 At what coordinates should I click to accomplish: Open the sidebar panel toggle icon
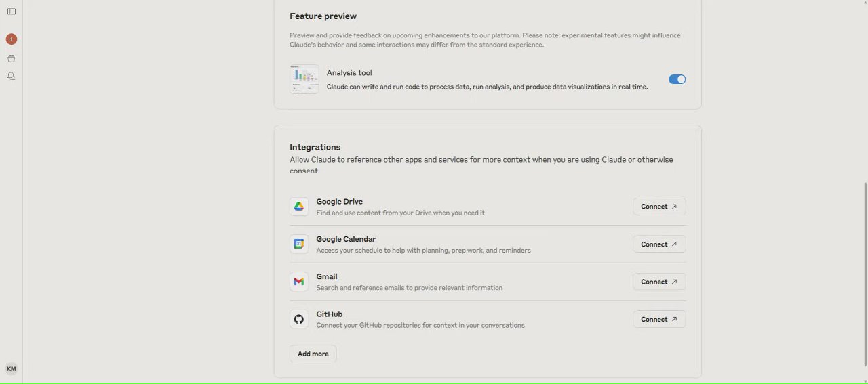point(12,12)
